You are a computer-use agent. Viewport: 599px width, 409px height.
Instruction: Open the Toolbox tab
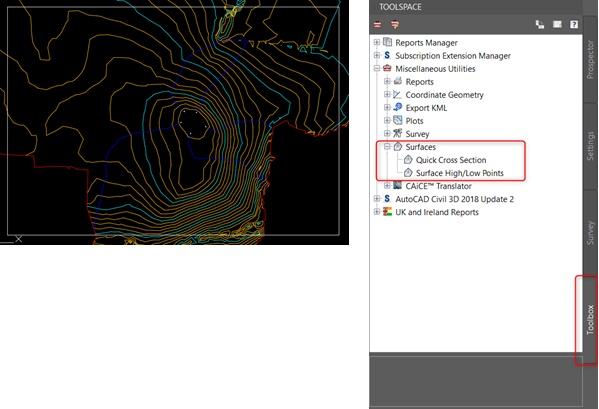click(590, 319)
